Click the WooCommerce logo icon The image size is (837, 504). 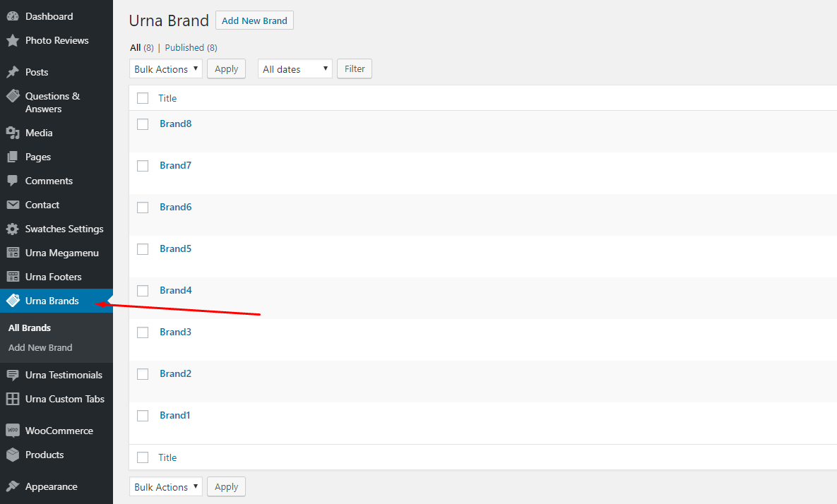pyautogui.click(x=13, y=431)
